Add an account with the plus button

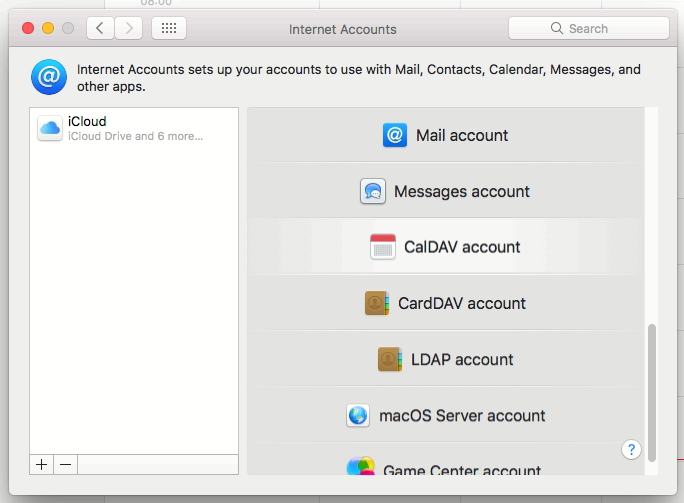[41, 465]
